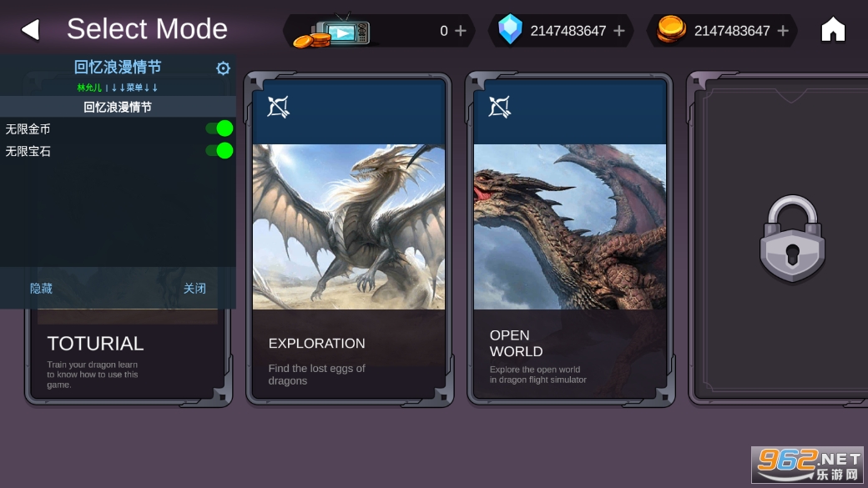Choose the Toturial mode card

[x=129, y=357]
